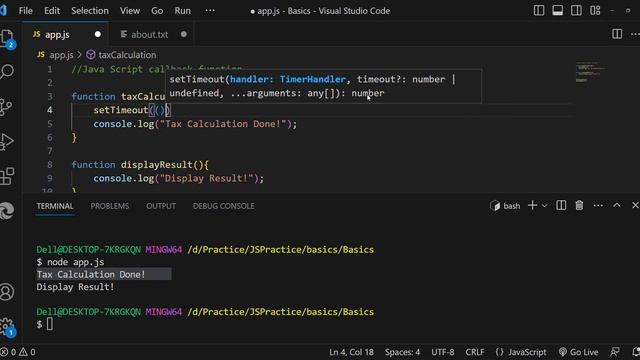This screenshot has width=640, height=360.
Task: Maximize the panel with chevron up
Action: (x=617, y=205)
